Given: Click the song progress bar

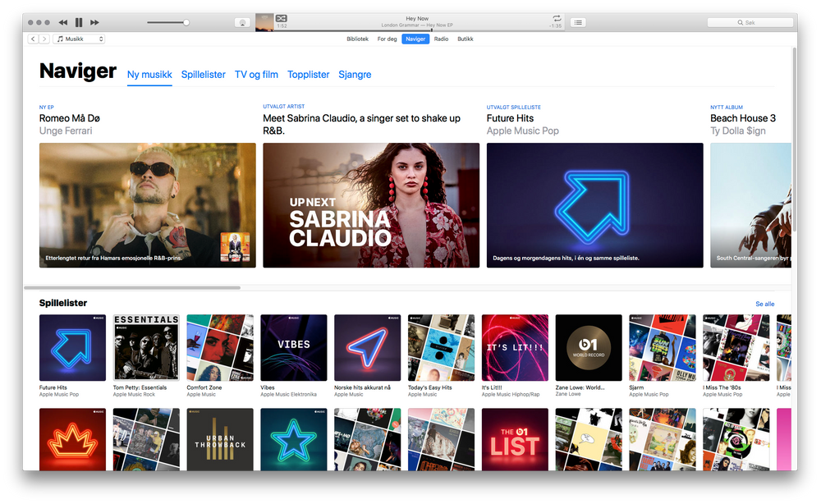Looking at the screenshot, I should click(x=419, y=30).
